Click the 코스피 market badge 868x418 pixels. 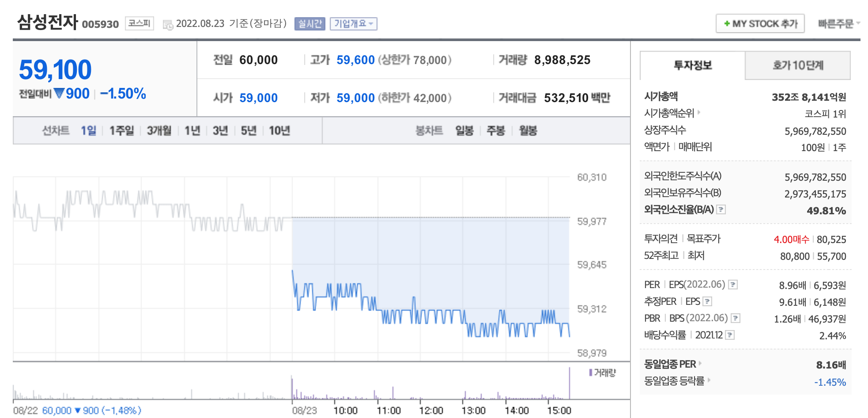pyautogui.click(x=140, y=23)
